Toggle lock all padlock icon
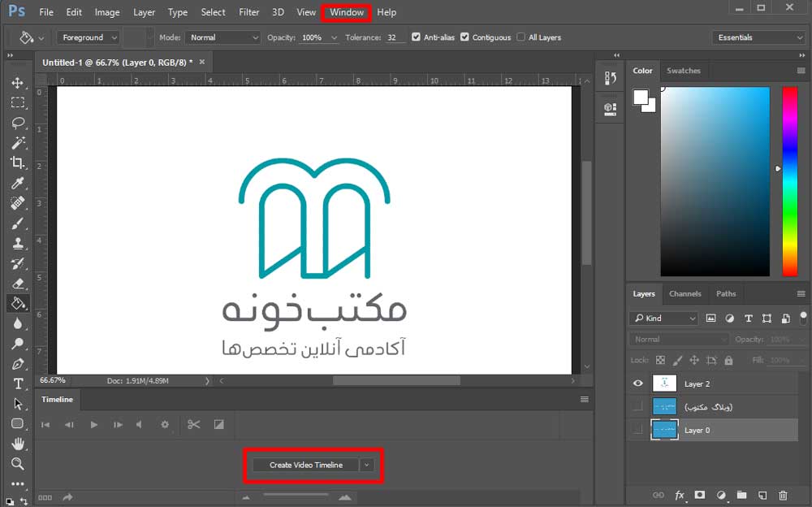 tap(728, 360)
